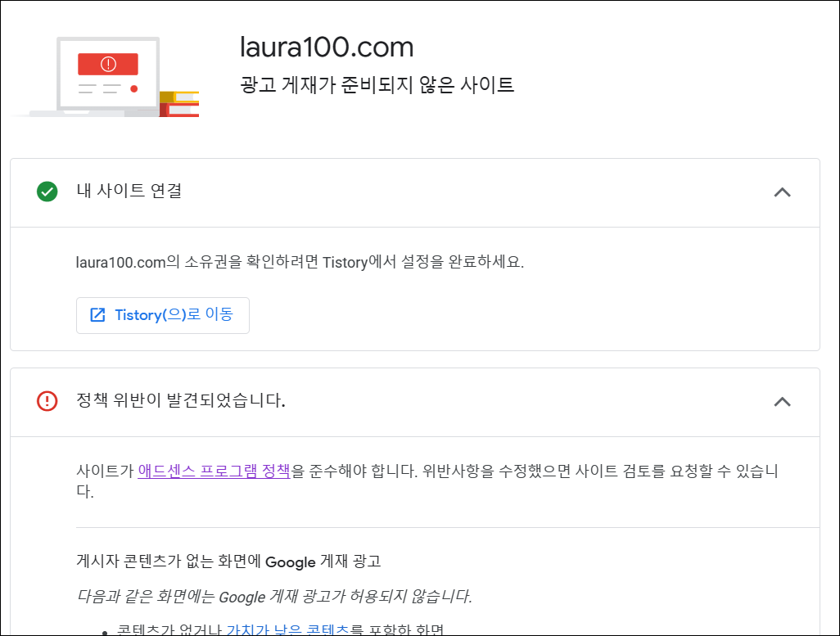
Task: Click the 정책 위반이 발견되었습니다. header text
Action: pyautogui.click(x=181, y=400)
